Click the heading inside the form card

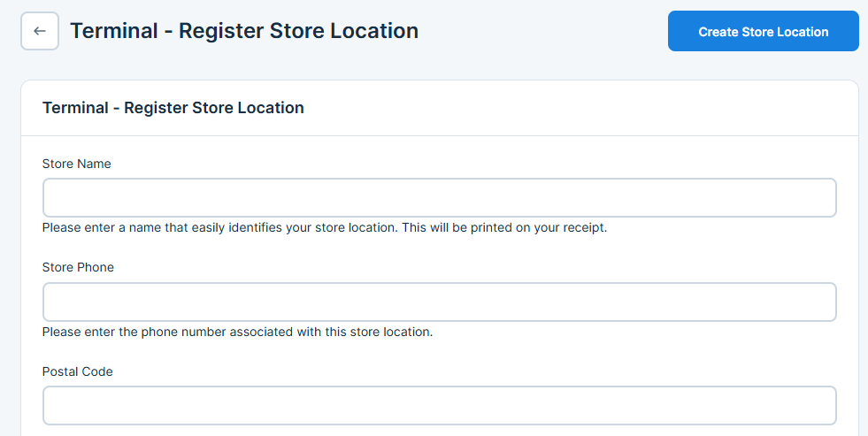coord(173,108)
